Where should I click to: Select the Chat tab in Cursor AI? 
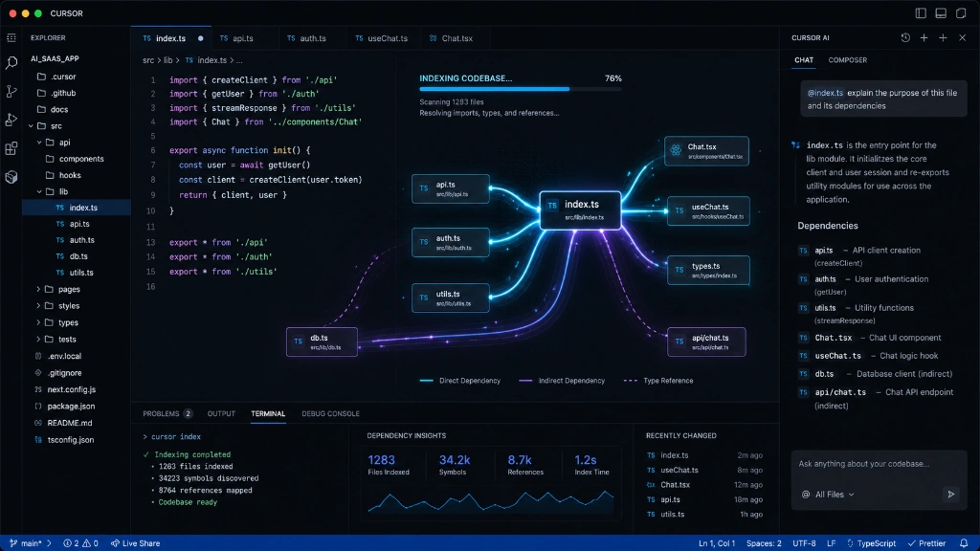pos(804,60)
